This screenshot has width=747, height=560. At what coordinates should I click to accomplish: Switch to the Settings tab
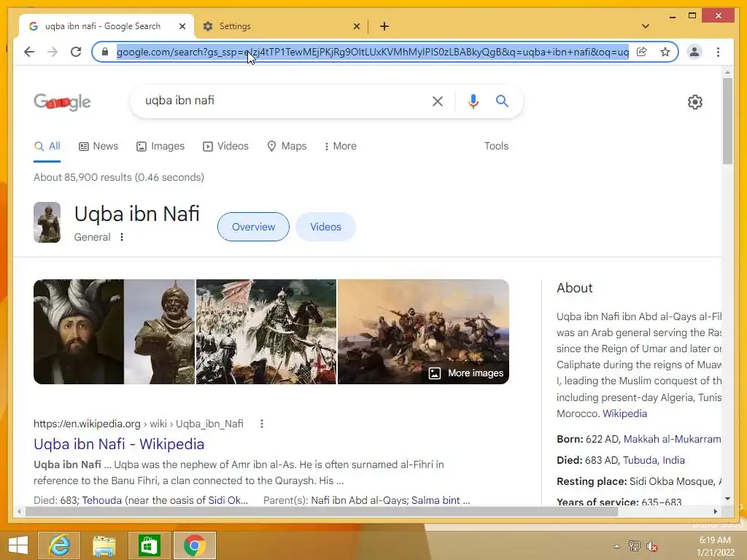pos(280,26)
